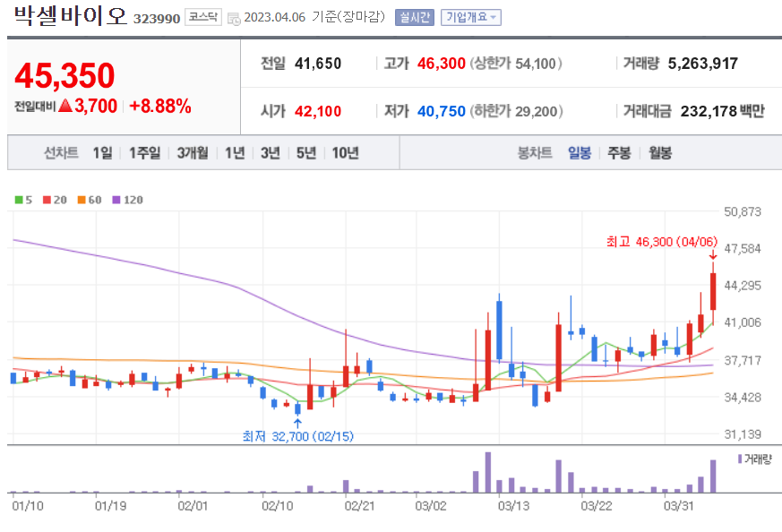The width and height of the screenshot is (782, 532).
Task: Click the 상한가 54,100 text
Action: tap(516, 64)
